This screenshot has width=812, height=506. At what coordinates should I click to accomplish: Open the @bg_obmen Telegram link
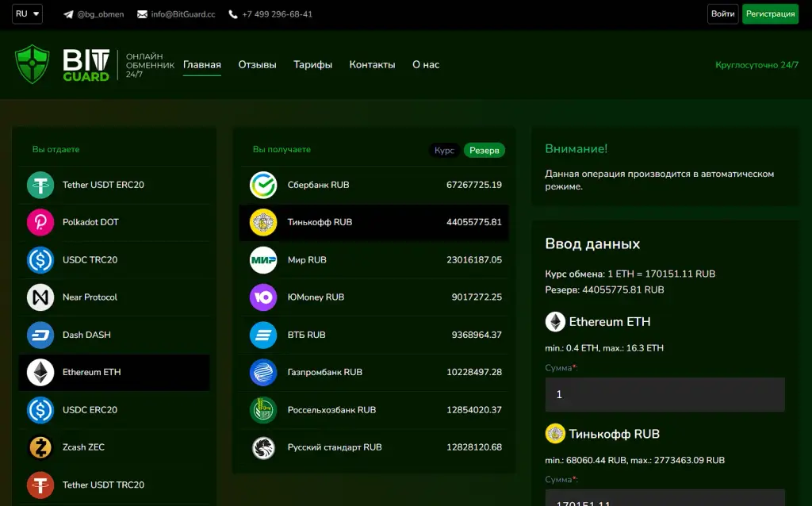click(101, 14)
